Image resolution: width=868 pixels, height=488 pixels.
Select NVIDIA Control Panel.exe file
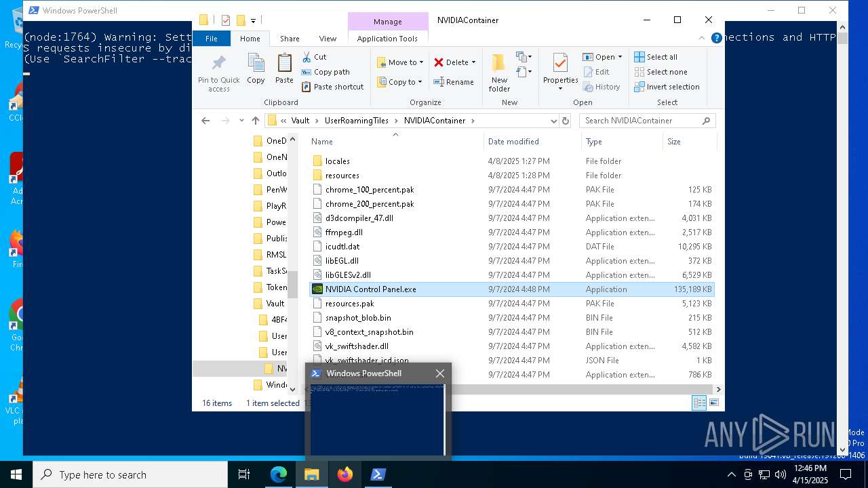pos(511,289)
